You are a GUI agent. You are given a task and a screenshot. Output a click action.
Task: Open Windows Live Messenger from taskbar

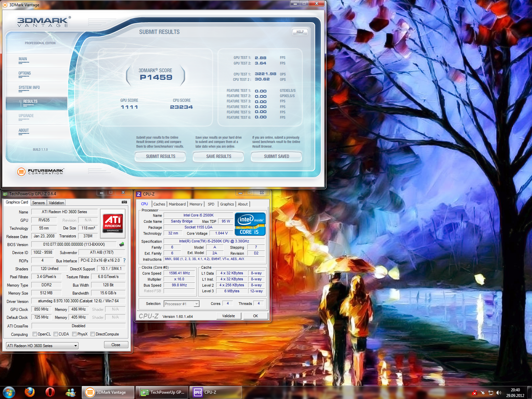(70, 392)
